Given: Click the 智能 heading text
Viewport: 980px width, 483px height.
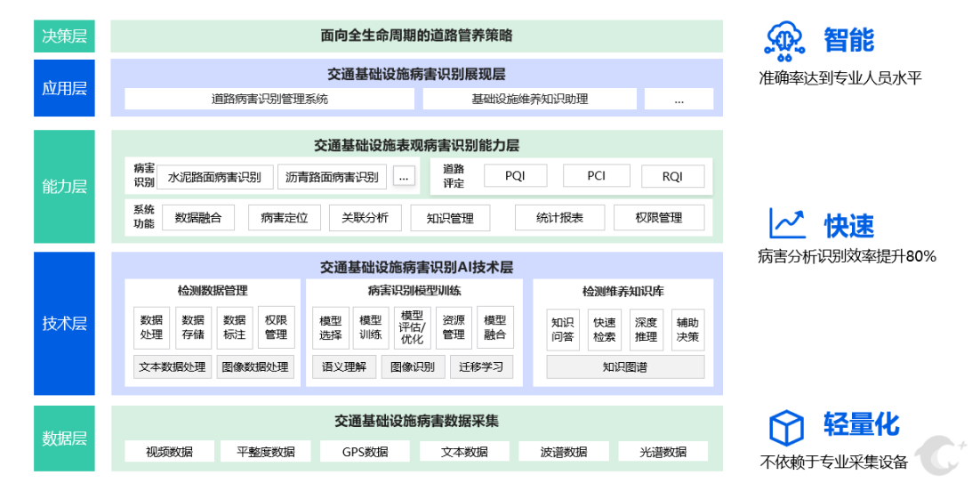Looking at the screenshot, I should (848, 40).
